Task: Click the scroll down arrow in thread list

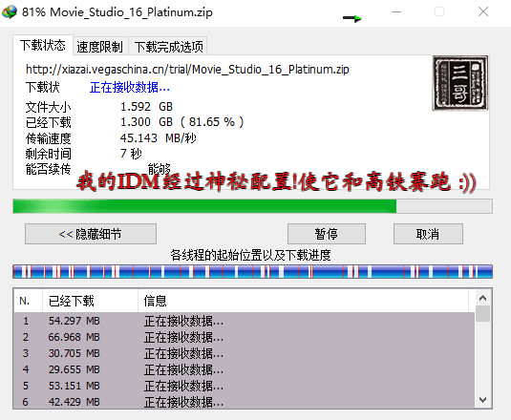Action: (483, 400)
